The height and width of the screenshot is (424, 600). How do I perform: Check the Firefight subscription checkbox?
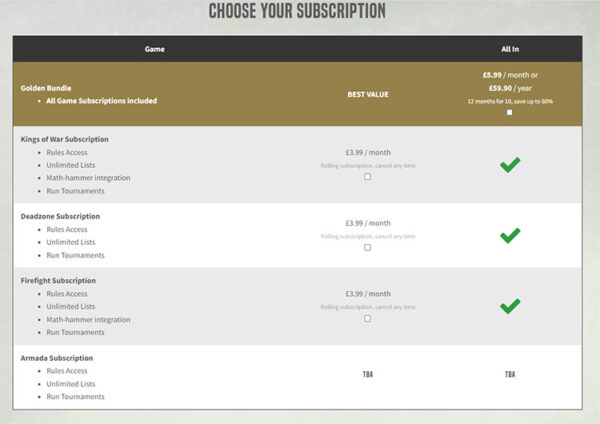[367, 318]
